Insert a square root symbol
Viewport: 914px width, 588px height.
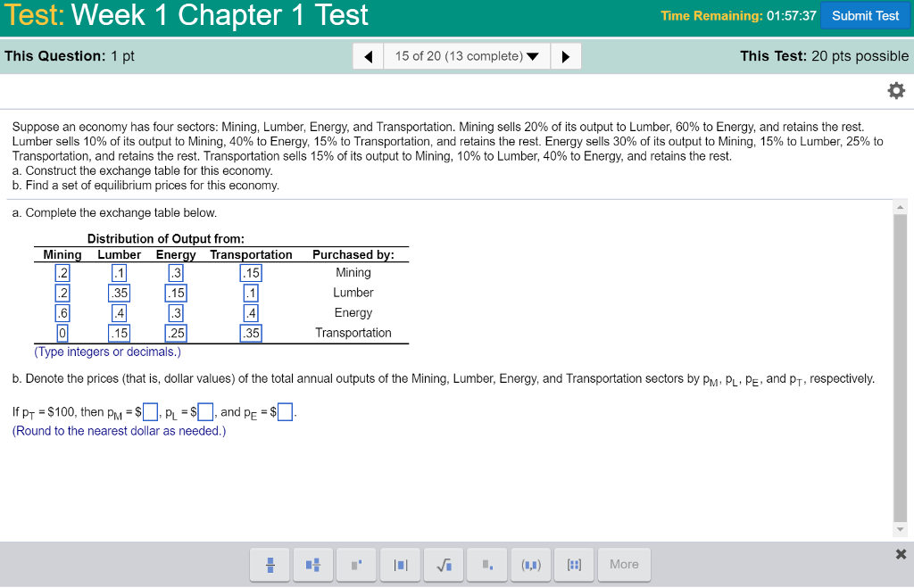point(444,564)
